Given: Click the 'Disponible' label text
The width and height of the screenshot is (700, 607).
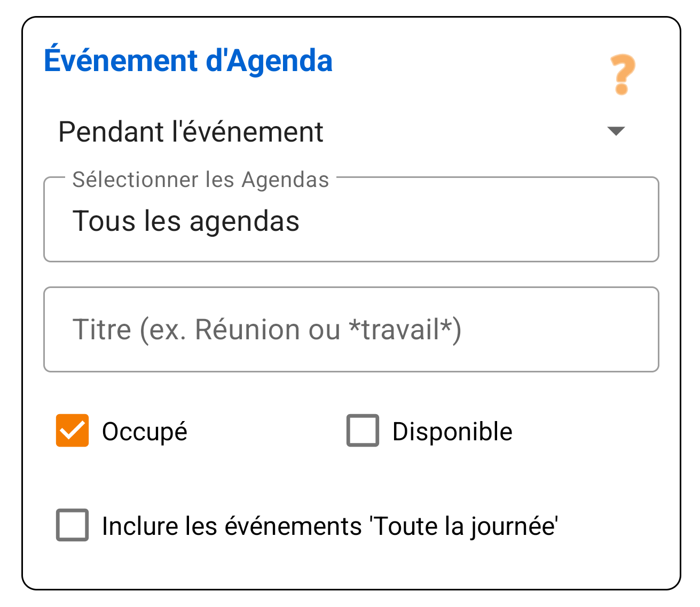Looking at the screenshot, I should coord(452,431).
